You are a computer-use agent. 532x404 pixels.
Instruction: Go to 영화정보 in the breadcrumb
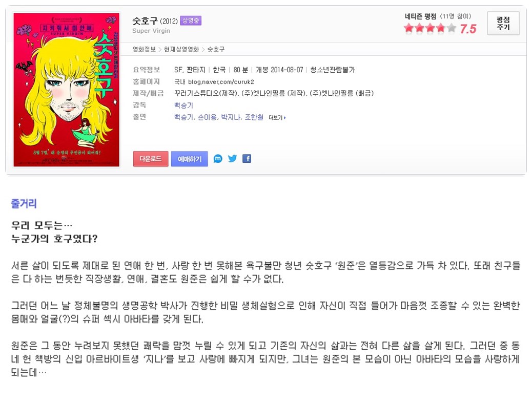tap(144, 49)
